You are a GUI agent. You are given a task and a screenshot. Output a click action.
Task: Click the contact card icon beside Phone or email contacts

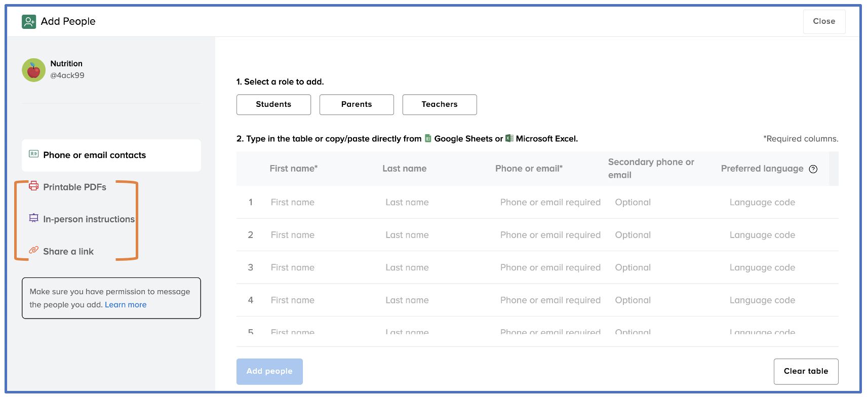coord(33,154)
